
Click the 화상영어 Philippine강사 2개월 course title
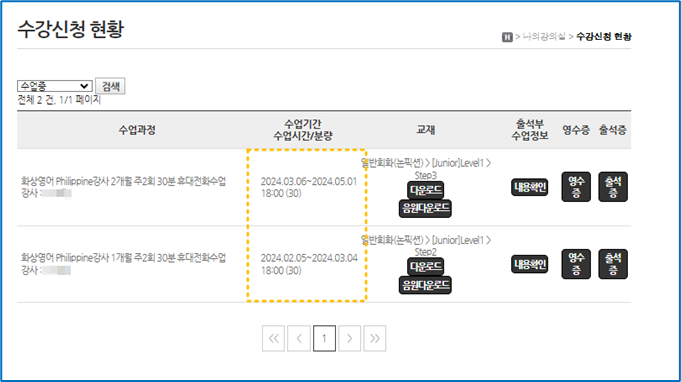click(x=123, y=181)
